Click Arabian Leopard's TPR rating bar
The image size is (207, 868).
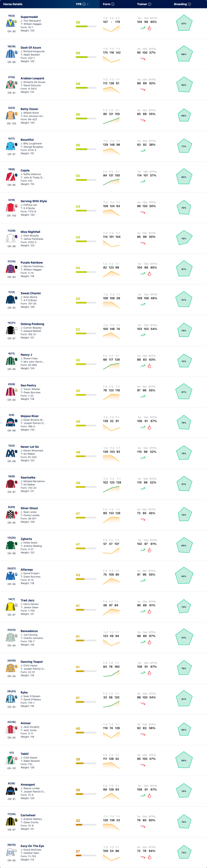86,88
